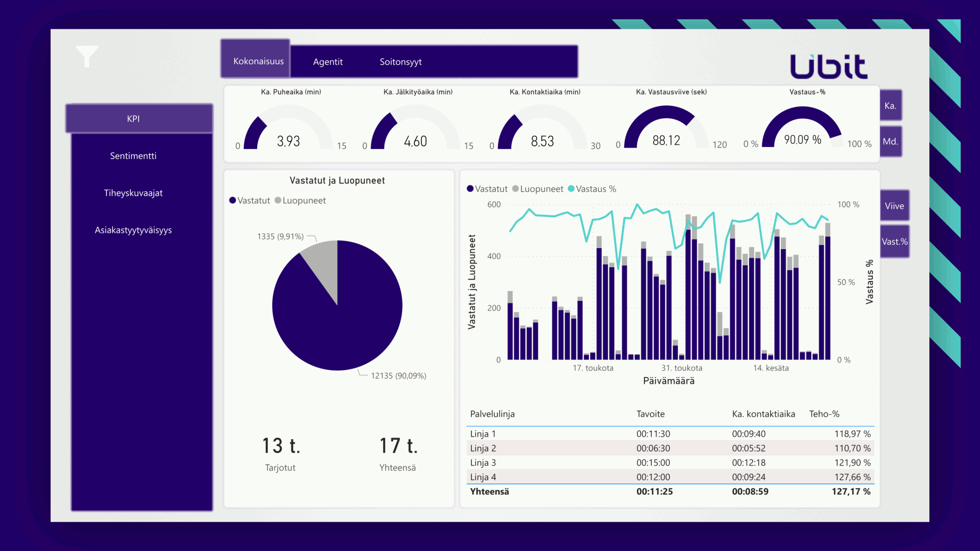
Task: Toggle the Vastatut legend in the pie chart
Action: 249,200
